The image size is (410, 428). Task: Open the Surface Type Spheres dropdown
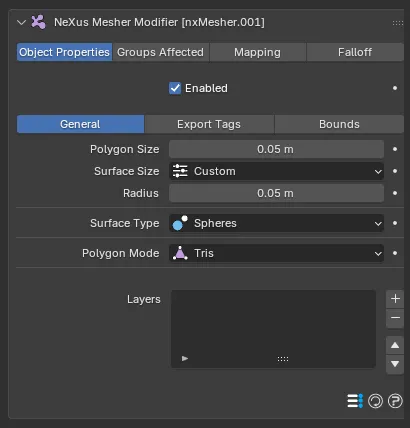click(x=276, y=223)
